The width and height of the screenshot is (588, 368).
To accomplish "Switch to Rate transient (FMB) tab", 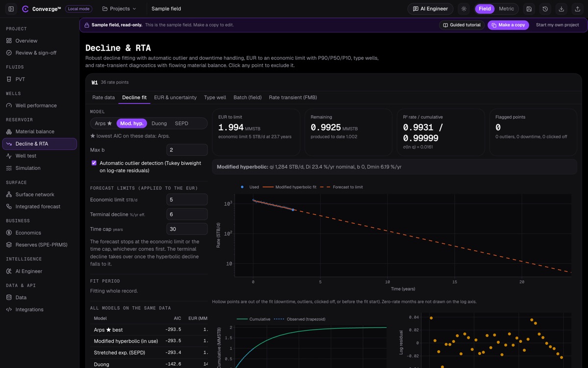I will 293,98.
